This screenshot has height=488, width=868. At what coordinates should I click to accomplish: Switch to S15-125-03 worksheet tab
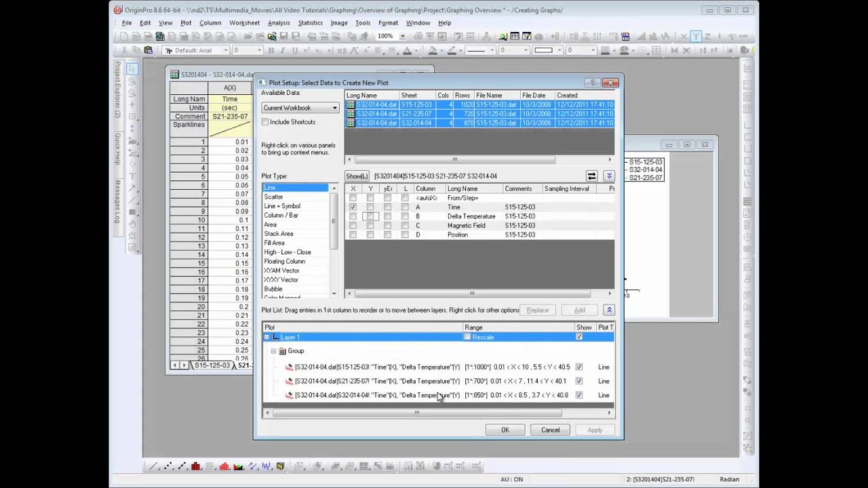[x=212, y=365]
